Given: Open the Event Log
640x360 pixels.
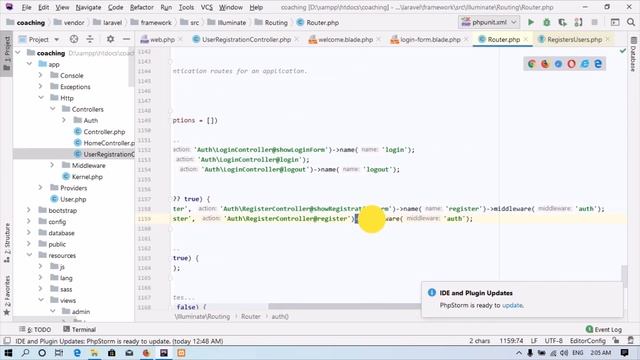Looking at the screenshot, I should click(604, 329).
